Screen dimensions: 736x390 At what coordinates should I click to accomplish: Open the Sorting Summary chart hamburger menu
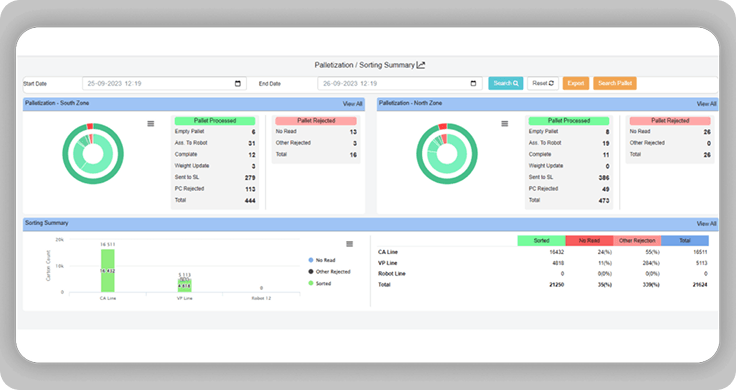[x=350, y=244]
